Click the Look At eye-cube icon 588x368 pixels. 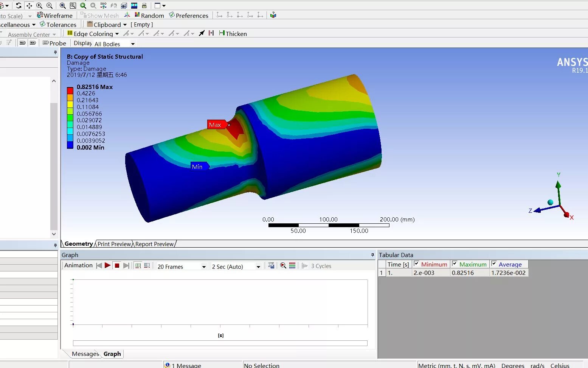coord(124,6)
